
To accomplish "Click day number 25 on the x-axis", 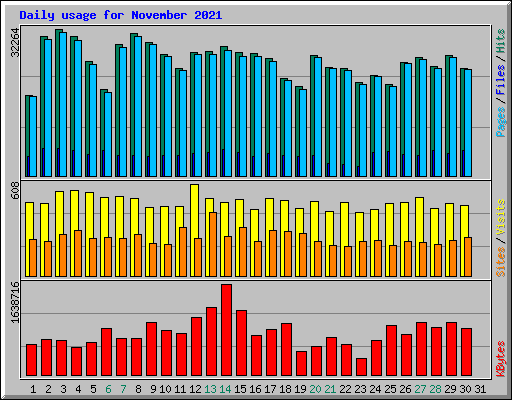I will tap(390, 389).
